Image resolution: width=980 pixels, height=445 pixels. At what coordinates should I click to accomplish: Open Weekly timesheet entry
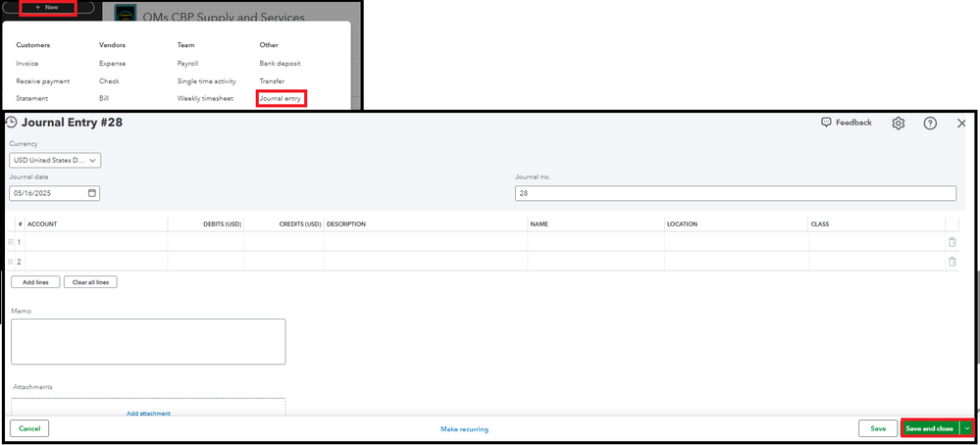(205, 99)
